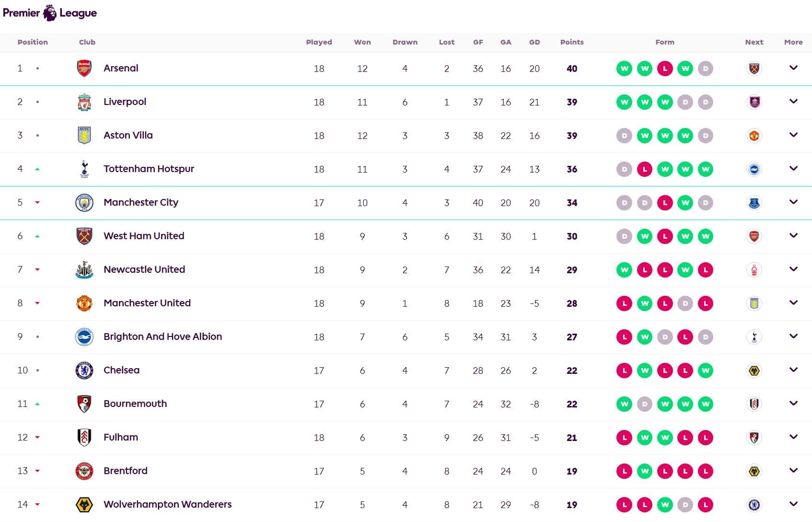Click Fulham's 21 points value
This screenshot has height=522, width=812.
tap(572, 438)
